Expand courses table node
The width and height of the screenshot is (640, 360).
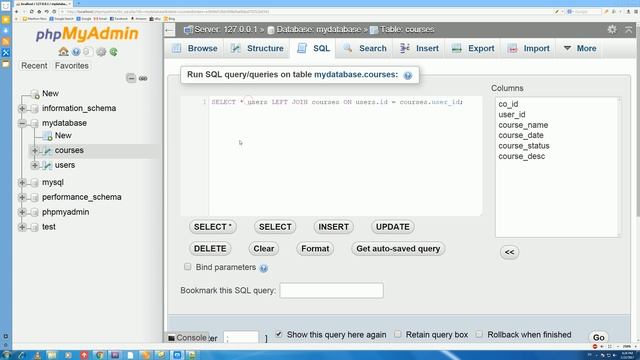coord(35,151)
